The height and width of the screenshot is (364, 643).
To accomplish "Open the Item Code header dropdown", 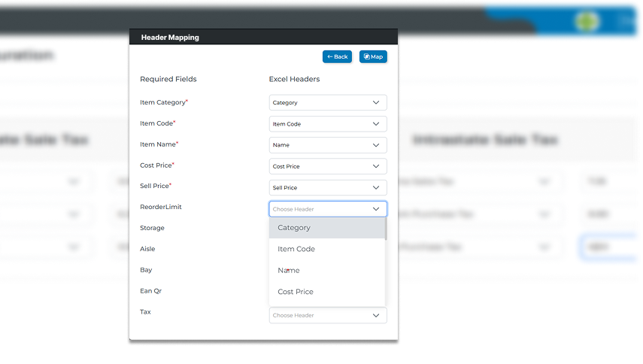I will pos(328,124).
